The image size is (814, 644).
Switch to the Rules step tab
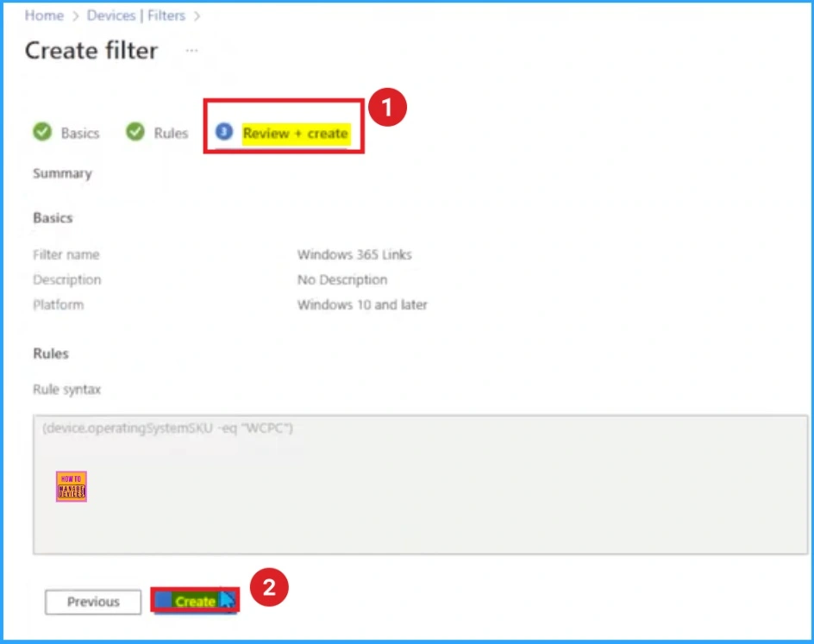[x=171, y=134]
